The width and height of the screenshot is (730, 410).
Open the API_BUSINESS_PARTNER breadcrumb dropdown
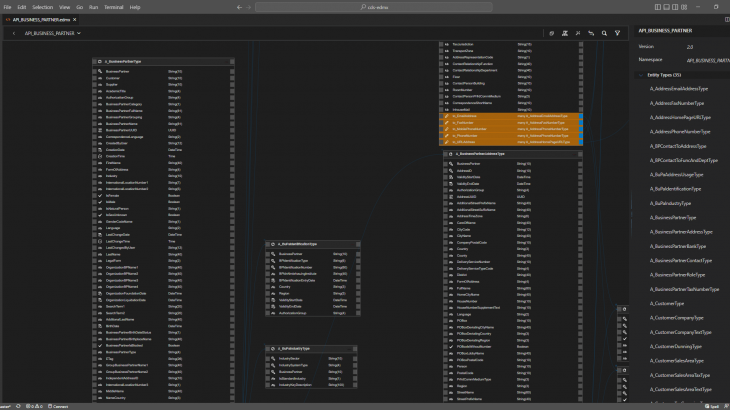[x=52, y=34]
